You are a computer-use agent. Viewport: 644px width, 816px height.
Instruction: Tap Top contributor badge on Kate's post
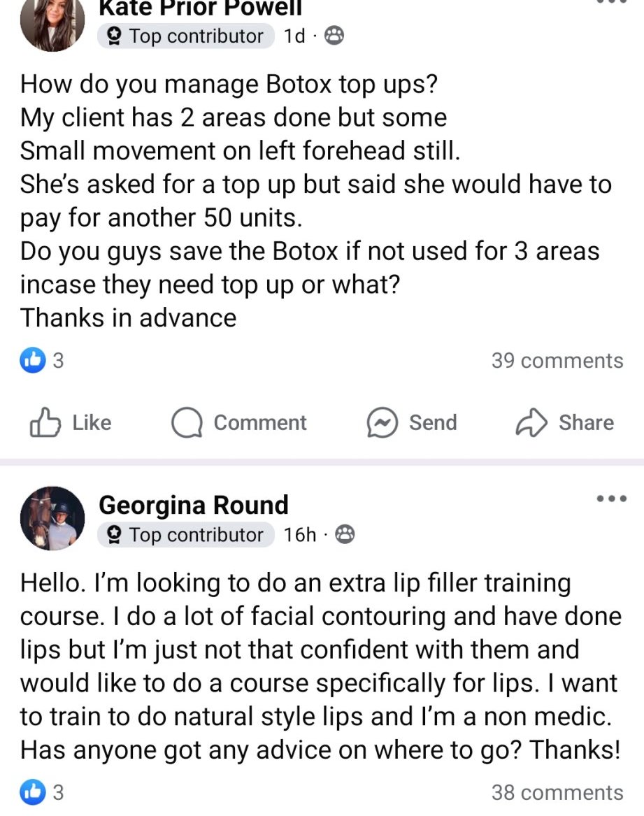click(185, 36)
